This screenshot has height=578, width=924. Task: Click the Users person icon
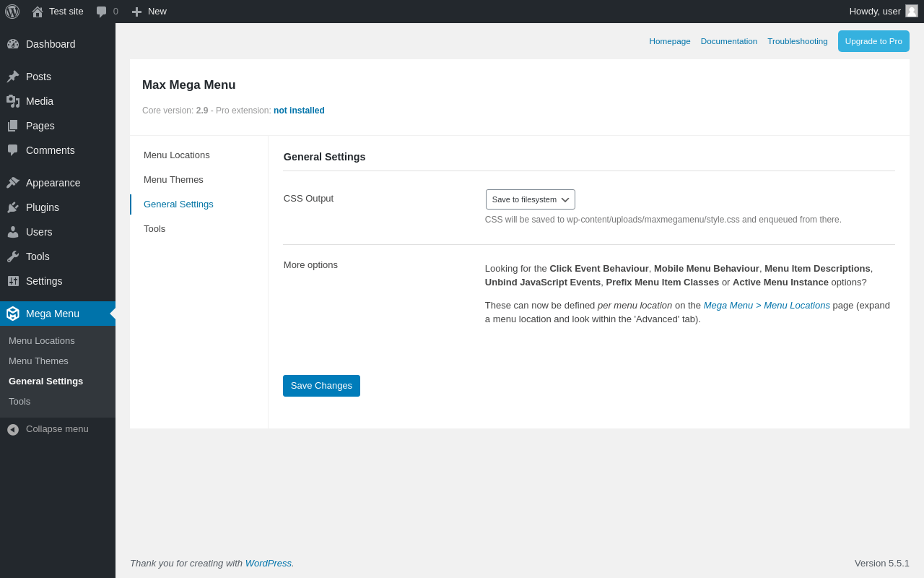pos(13,232)
